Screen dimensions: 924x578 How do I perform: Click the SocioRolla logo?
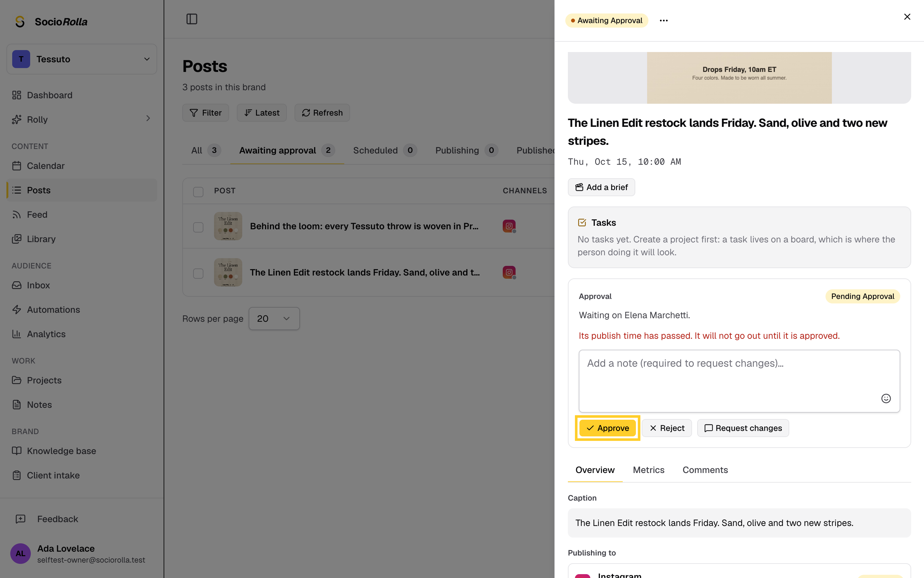tap(51, 22)
